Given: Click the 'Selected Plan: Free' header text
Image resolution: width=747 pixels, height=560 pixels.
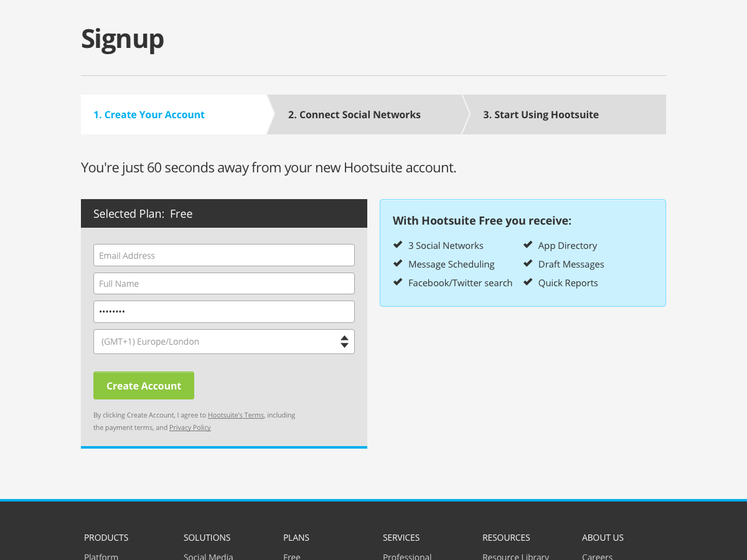Looking at the screenshot, I should click(x=143, y=214).
